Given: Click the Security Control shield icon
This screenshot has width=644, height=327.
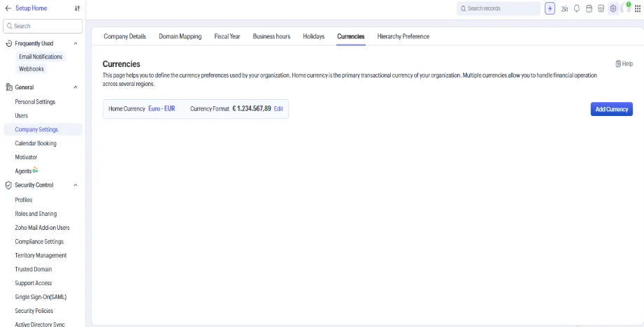Looking at the screenshot, I should (x=8, y=185).
